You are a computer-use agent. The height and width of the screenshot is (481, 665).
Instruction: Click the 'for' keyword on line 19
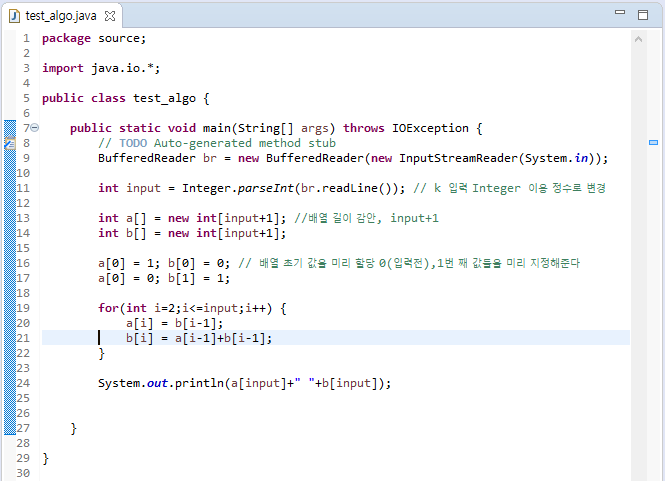tap(108, 308)
